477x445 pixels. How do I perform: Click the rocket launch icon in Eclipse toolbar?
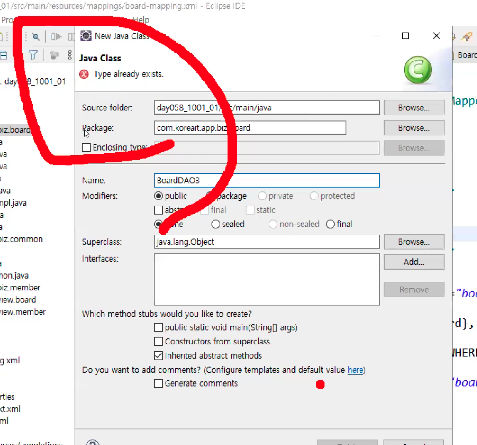tap(467, 36)
